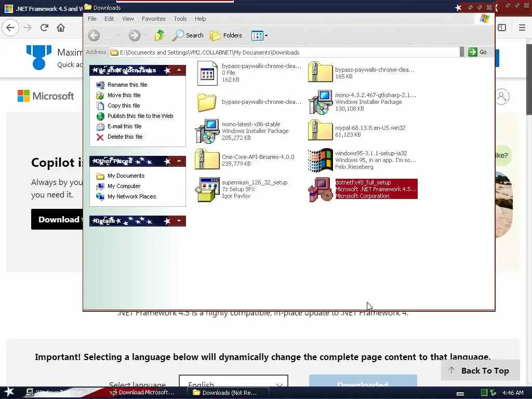Click the taskbar clock 4:46 AM
Image resolution: width=532 pixels, height=399 pixels.
513,393
